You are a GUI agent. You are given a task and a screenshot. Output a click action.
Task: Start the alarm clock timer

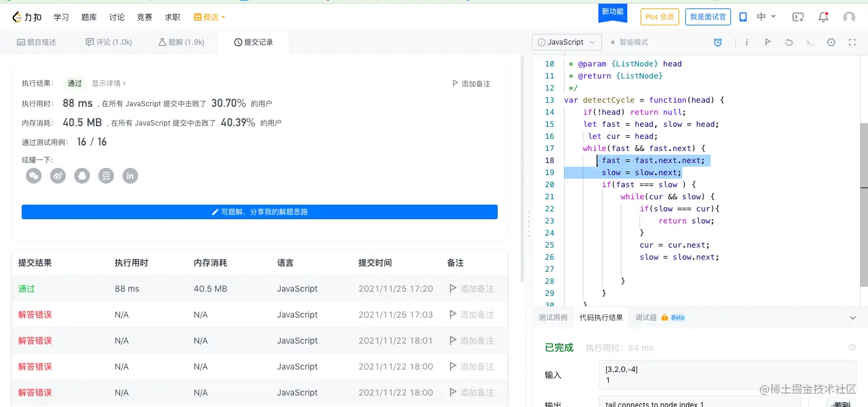click(x=718, y=42)
